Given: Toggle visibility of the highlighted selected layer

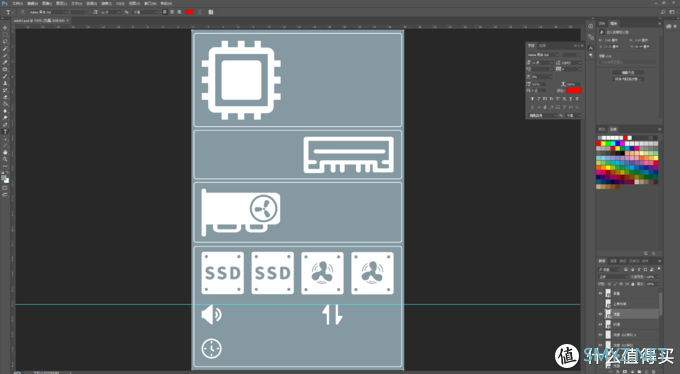Looking at the screenshot, I should 601,314.
